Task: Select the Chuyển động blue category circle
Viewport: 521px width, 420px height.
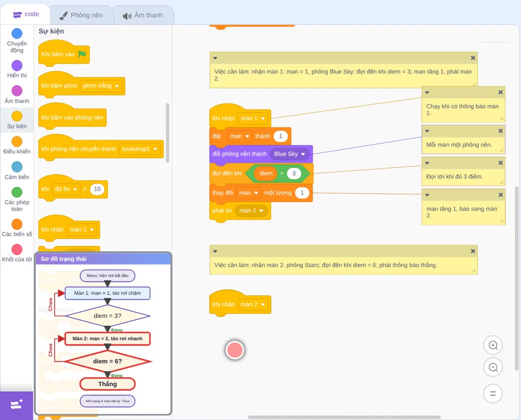Action: point(17,33)
